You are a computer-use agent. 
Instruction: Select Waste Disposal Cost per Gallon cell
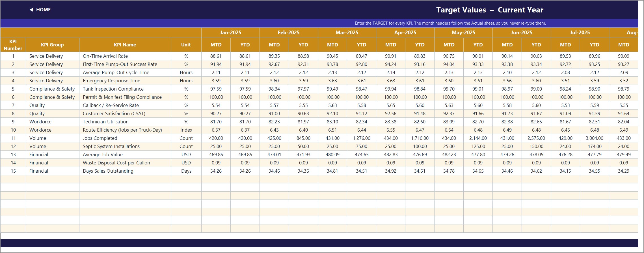click(125, 163)
